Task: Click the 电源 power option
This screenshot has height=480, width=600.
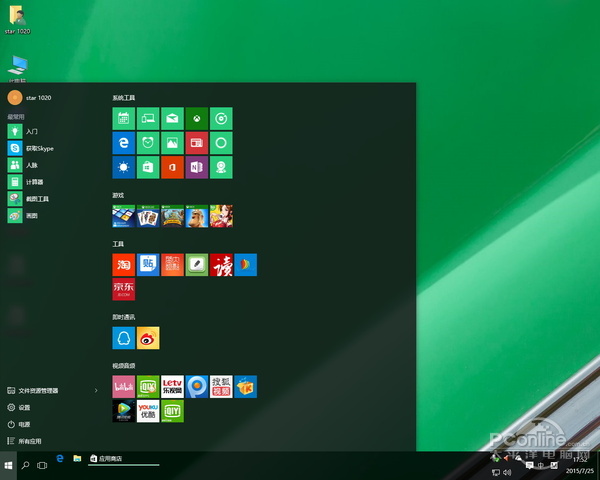Action: pyautogui.click(x=23, y=424)
